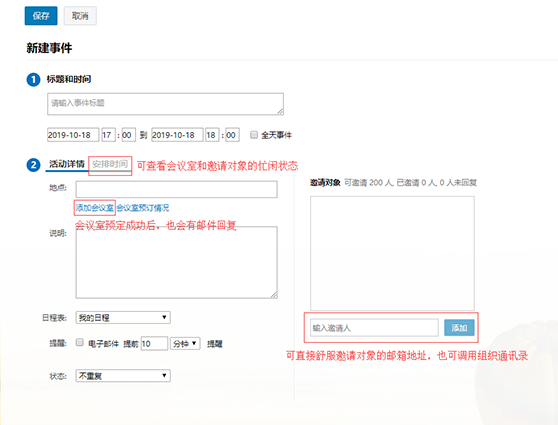Switch to the 活动详情 tab
This screenshot has height=425, width=558.
point(67,164)
